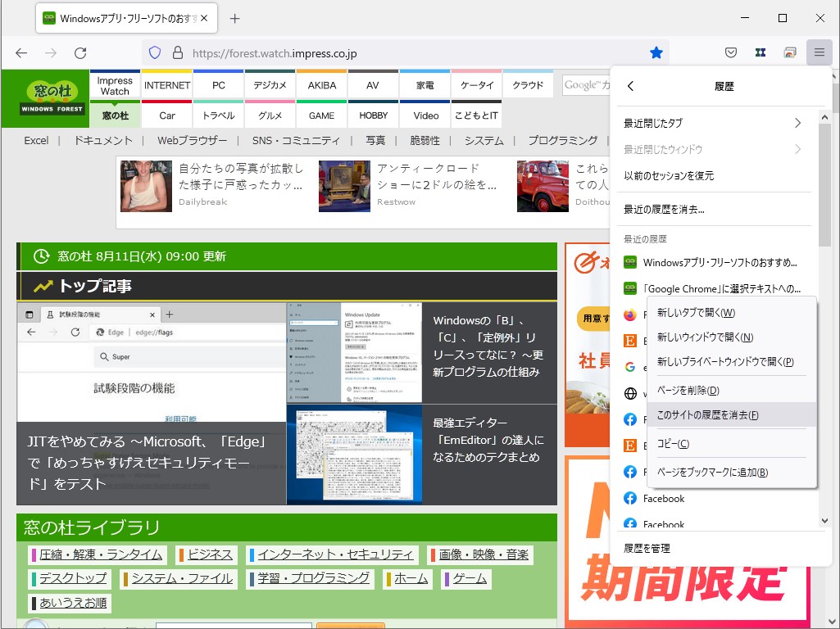840x629 pixels.
Task: Open the blue-green extension icon in toolbar
Action: point(760,52)
